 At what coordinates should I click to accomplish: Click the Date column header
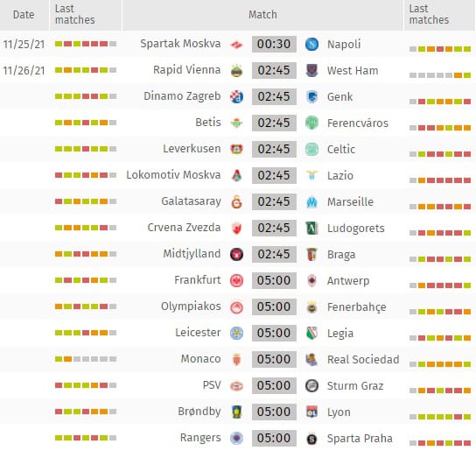pos(24,15)
